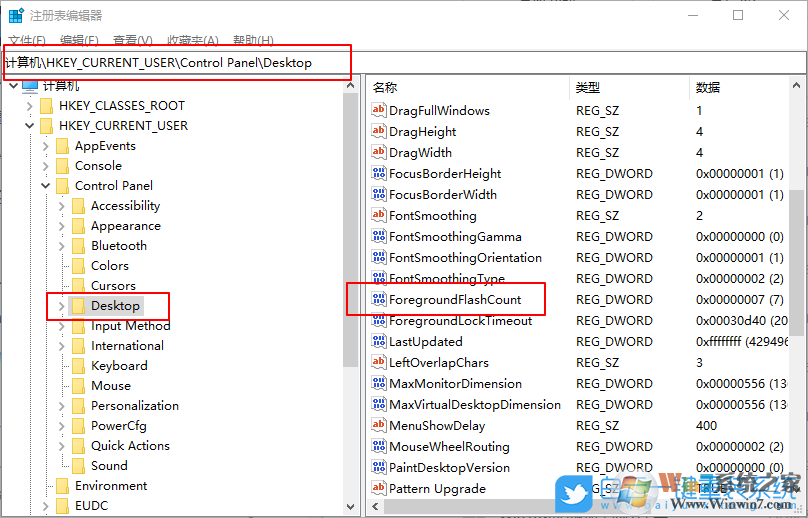Viewport: 808px width, 518px height.
Task: Select the Keyboard key
Action: click(x=119, y=366)
